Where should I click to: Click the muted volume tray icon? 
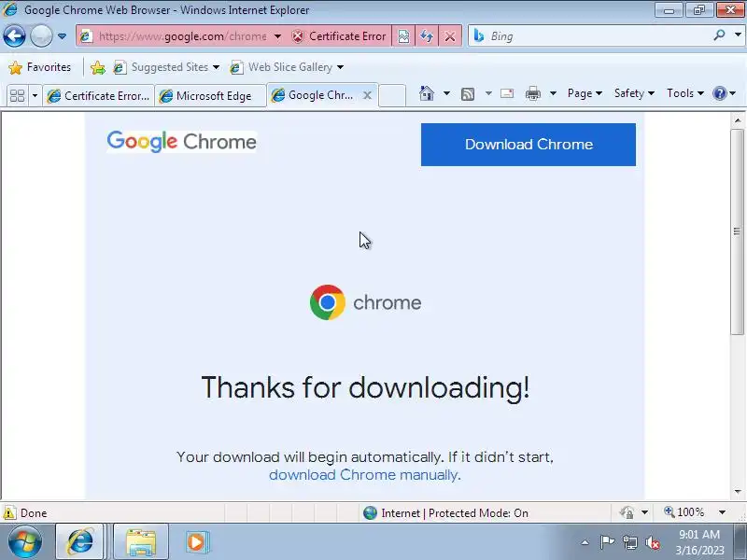[653, 542]
